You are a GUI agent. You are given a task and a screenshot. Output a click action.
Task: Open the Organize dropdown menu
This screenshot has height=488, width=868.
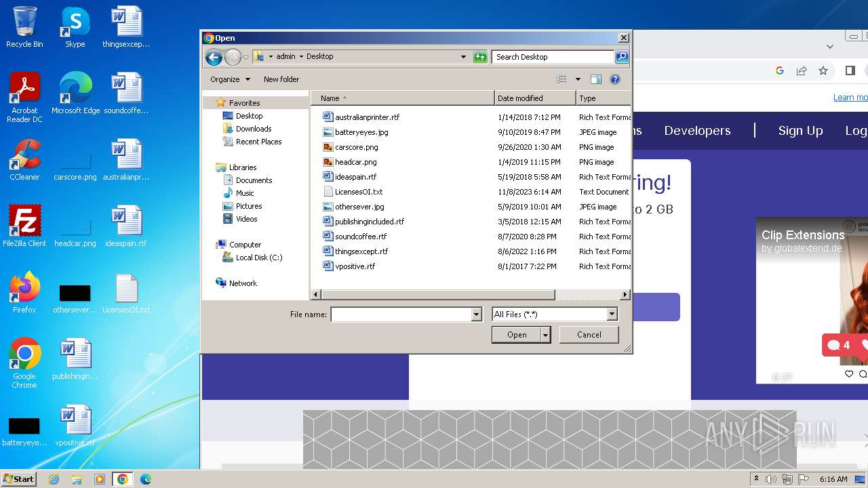point(231,79)
